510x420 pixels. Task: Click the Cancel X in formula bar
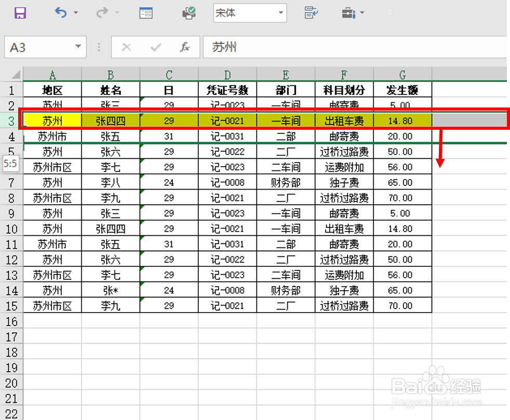tap(126, 47)
